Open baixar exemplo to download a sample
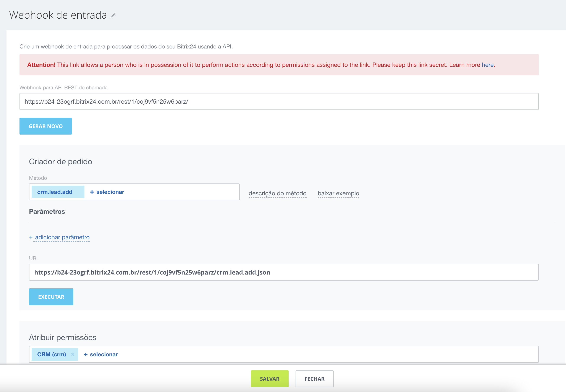The image size is (566, 392). click(339, 193)
